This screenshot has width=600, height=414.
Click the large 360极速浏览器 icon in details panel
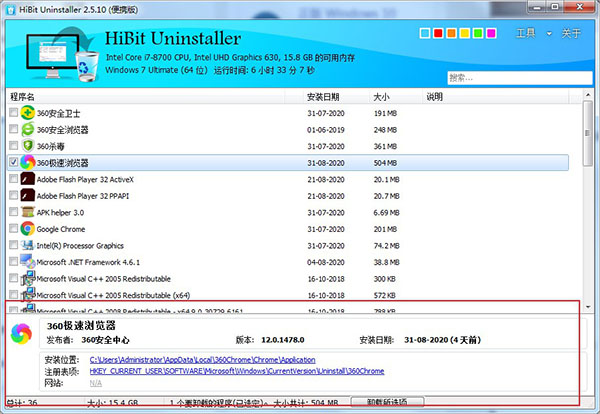[x=21, y=334]
